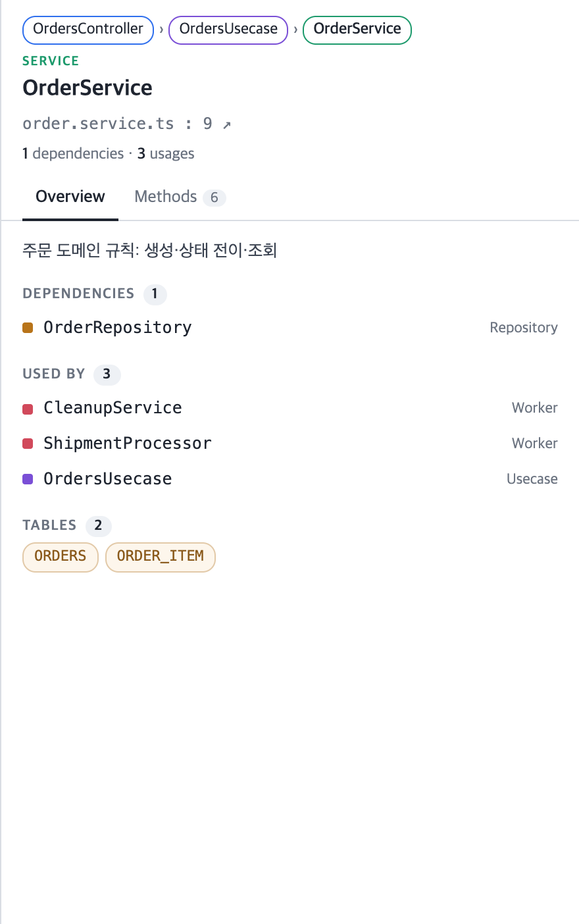Click the OrderService title heading
Viewport: 579px width, 924px height.
coord(88,88)
